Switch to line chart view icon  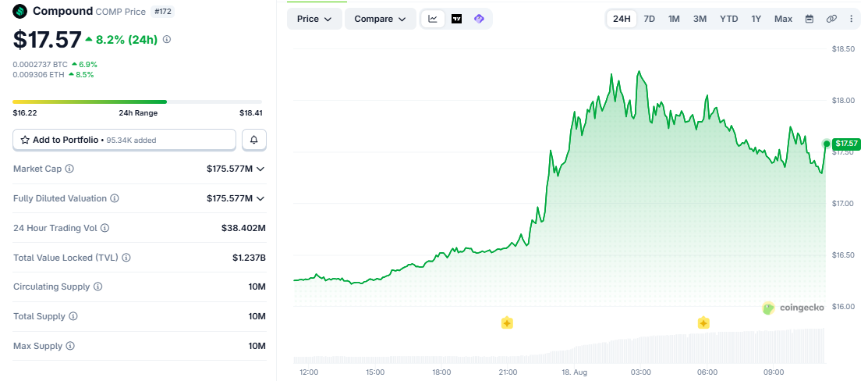click(433, 19)
